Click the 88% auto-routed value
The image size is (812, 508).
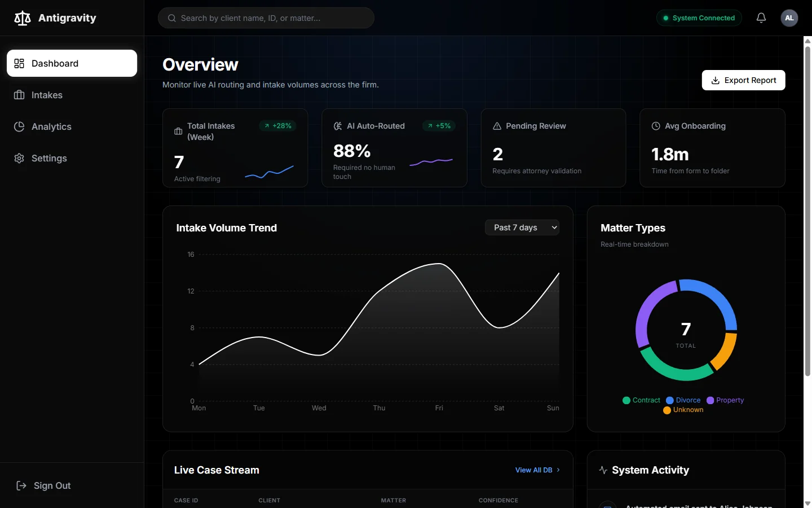[352, 151]
